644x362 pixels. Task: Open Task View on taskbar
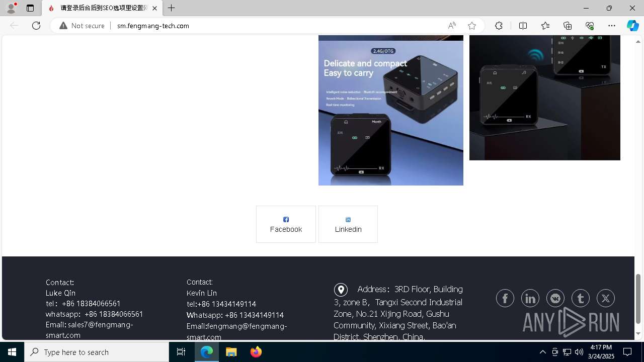[x=181, y=352]
